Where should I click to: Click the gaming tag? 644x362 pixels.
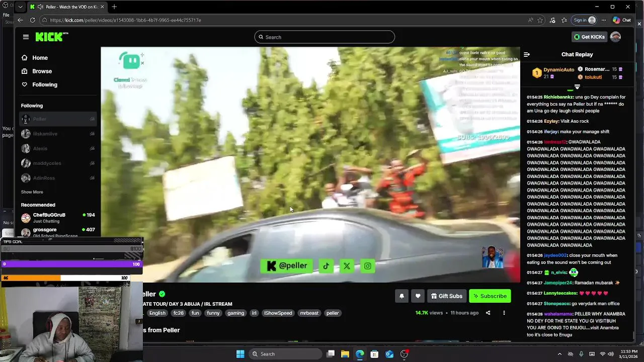pos(235,313)
